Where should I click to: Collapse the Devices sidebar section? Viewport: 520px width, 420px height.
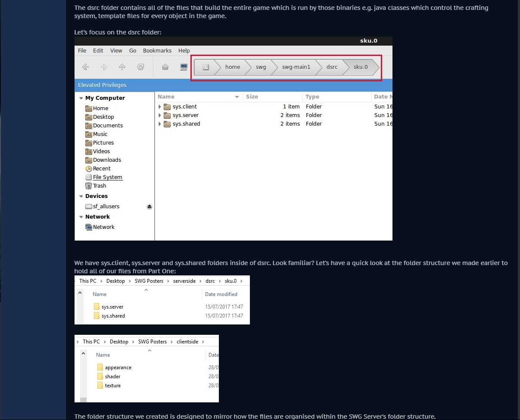[x=81, y=196]
